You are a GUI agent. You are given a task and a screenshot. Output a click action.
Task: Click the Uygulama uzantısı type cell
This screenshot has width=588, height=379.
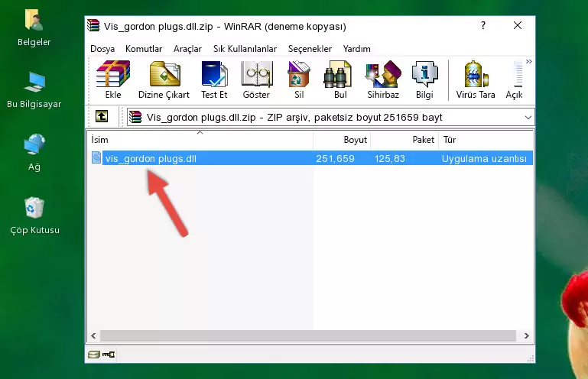[484, 159]
